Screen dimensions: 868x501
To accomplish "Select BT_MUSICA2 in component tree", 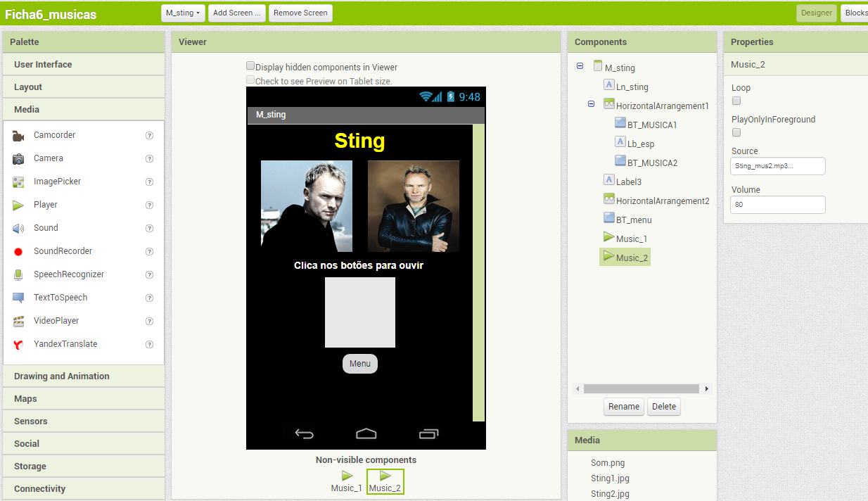I will [x=652, y=163].
